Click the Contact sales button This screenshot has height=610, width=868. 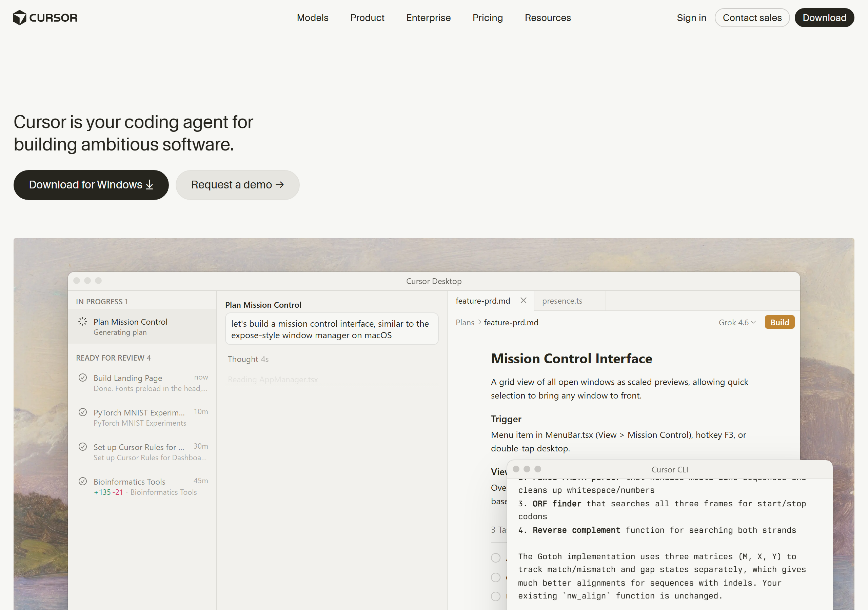(x=752, y=18)
